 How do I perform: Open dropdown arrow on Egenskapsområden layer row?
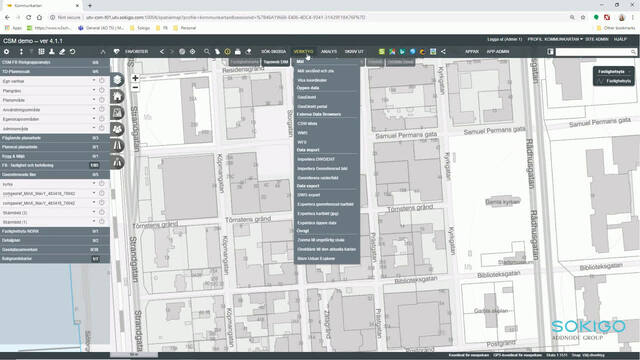pyautogui.click(x=94, y=119)
